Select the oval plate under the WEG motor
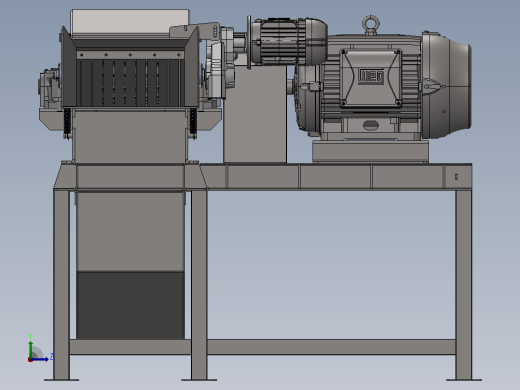The height and width of the screenshot is (390, 520). coord(370,125)
